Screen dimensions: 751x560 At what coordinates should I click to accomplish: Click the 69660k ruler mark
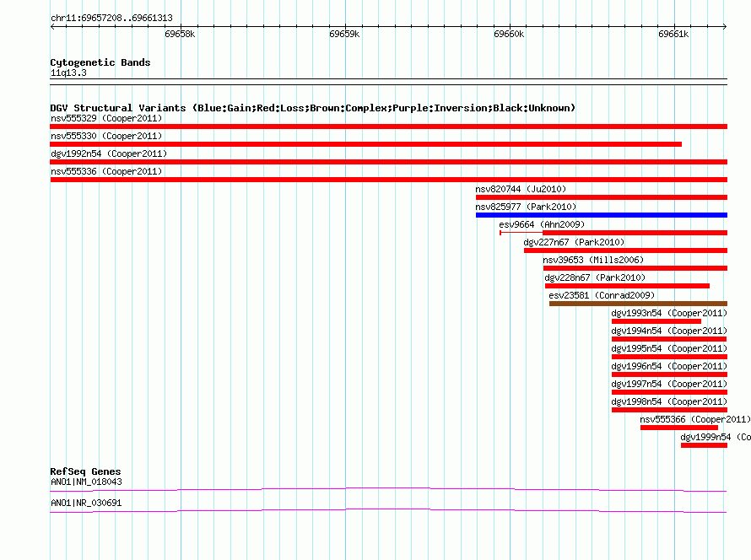(x=509, y=34)
